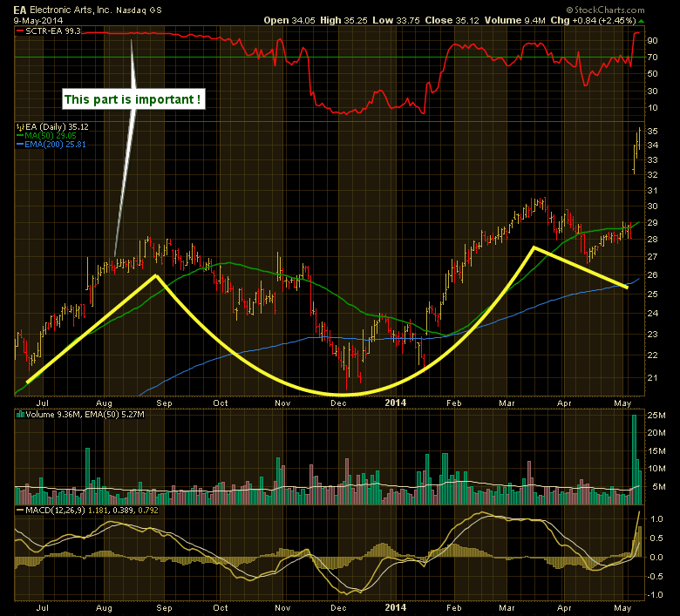Click the 32 label on the price axis
The width and height of the screenshot is (680, 616).
pos(653,175)
